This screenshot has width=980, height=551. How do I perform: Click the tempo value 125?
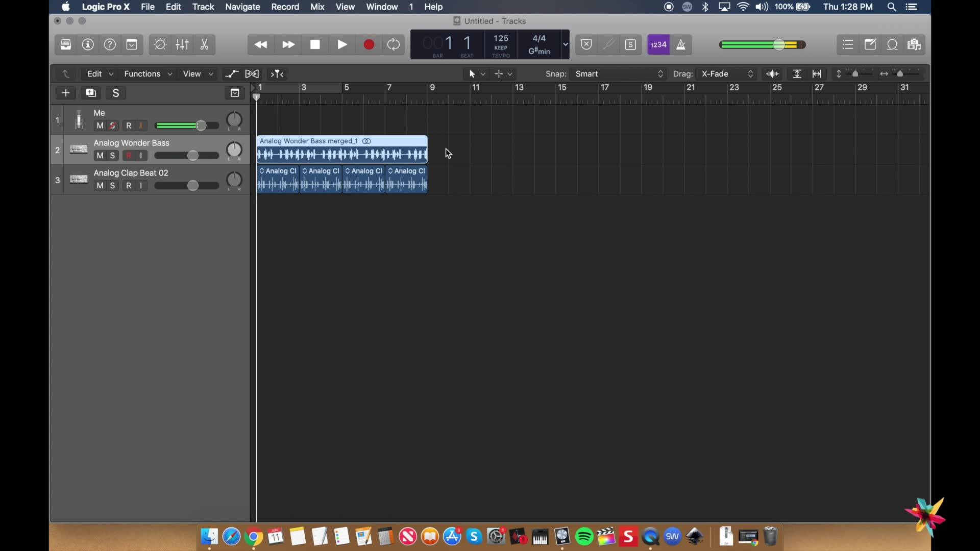[x=501, y=38]
